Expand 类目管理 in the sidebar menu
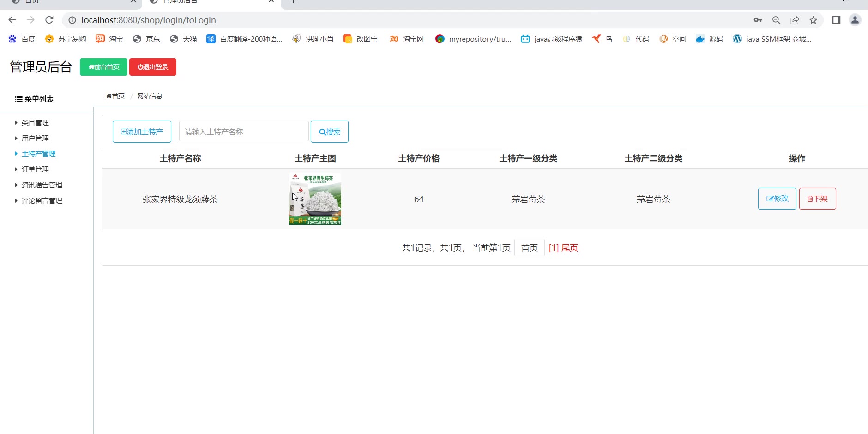This screenshot has width=868, height=434. (x=35, y=123)
